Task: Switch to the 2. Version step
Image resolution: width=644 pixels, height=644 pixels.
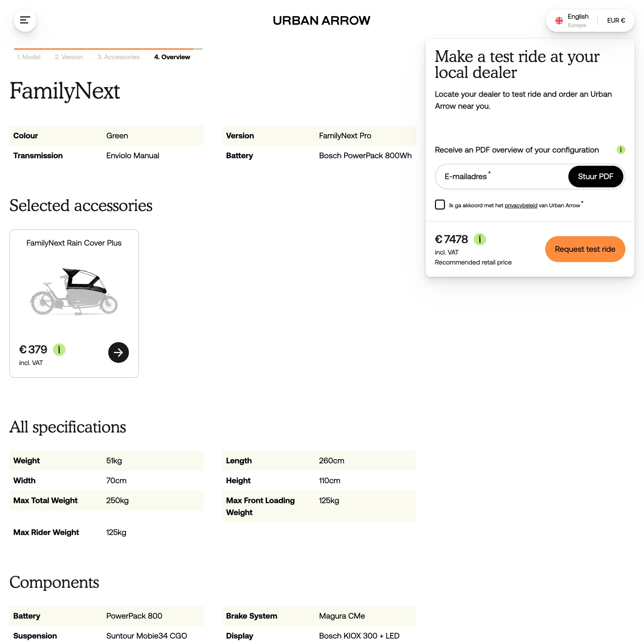Action: [x=69, y=57]
